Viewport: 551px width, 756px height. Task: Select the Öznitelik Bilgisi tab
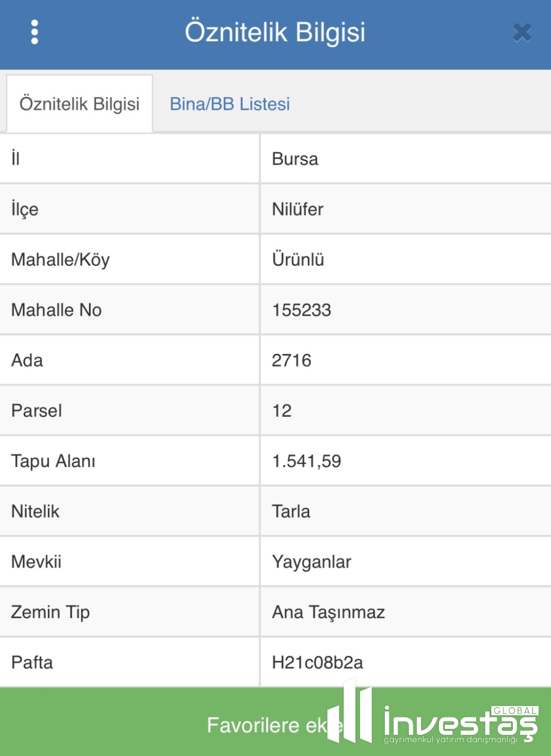(79, 104)
